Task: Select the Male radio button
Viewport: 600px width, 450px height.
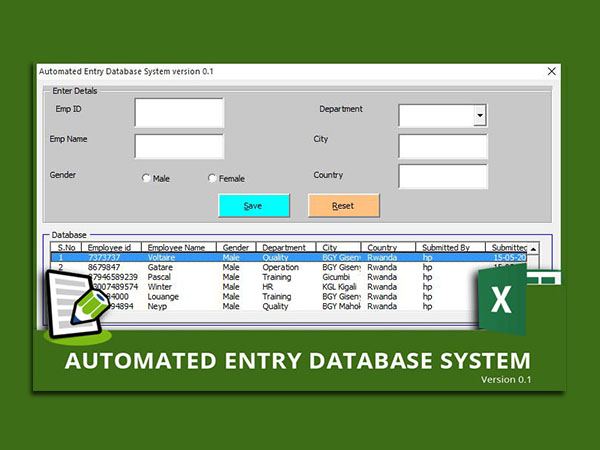Action: 146,178
